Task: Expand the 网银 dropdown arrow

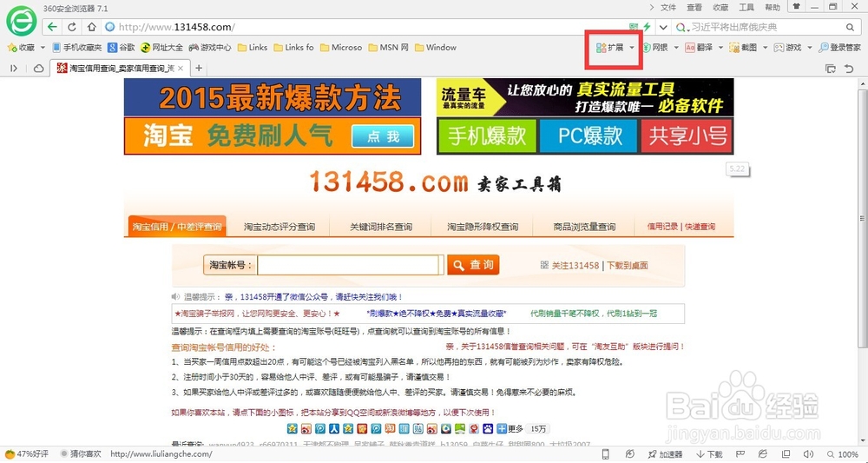Action: 676,48
